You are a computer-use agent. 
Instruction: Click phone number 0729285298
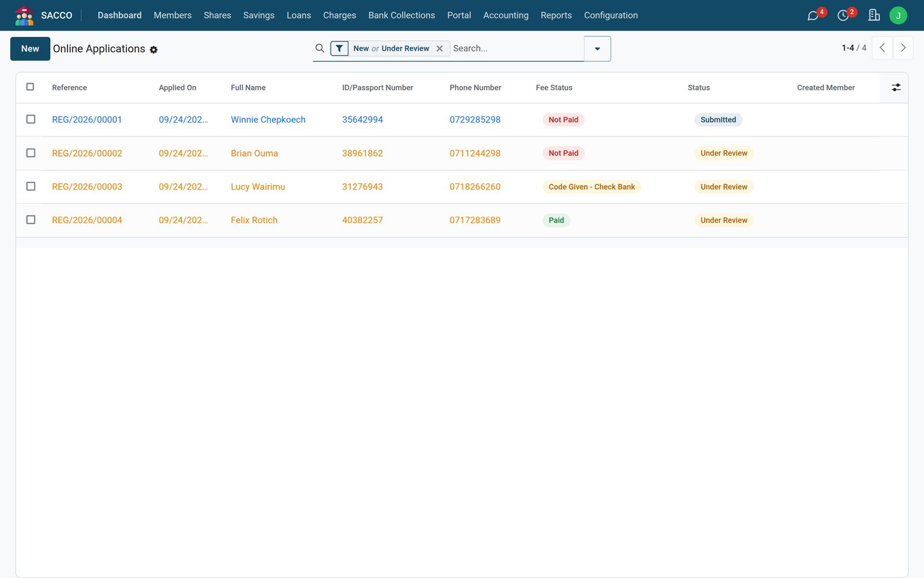475,120
